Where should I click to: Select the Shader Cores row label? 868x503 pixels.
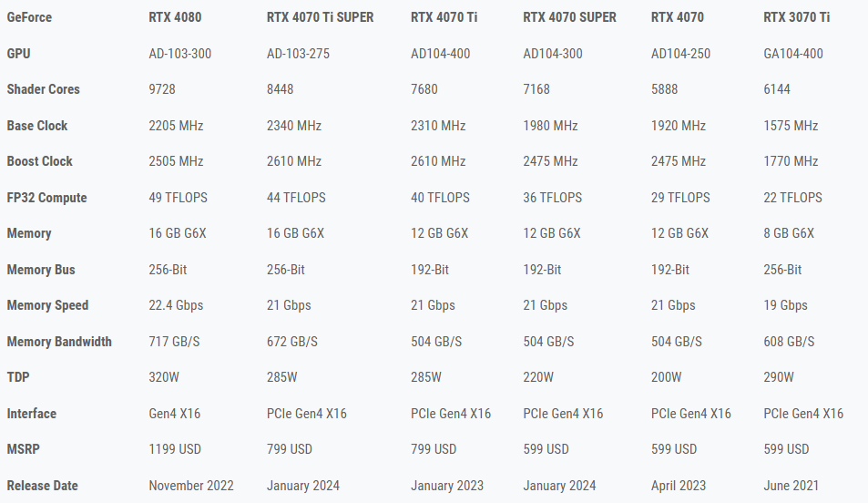click(43, 89)
